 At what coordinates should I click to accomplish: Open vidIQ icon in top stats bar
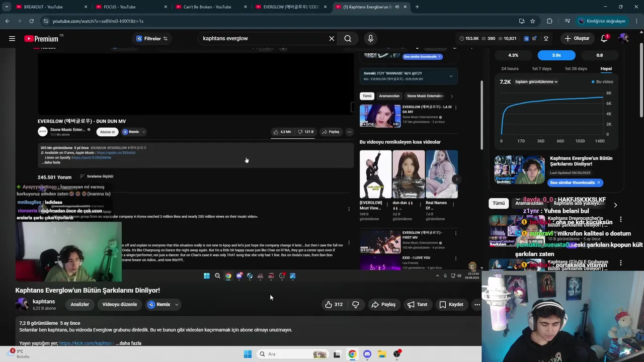point(526,38)
